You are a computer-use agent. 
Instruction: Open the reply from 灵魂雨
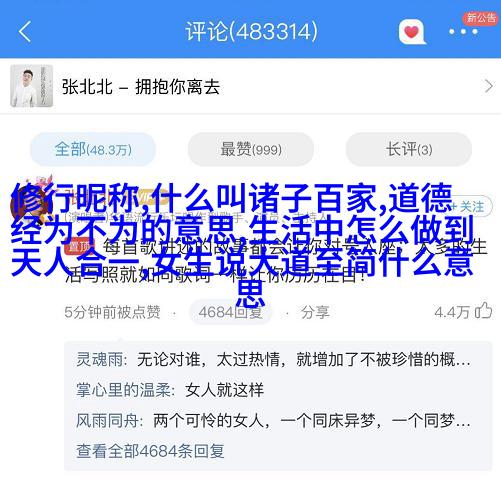pos(273,360)
